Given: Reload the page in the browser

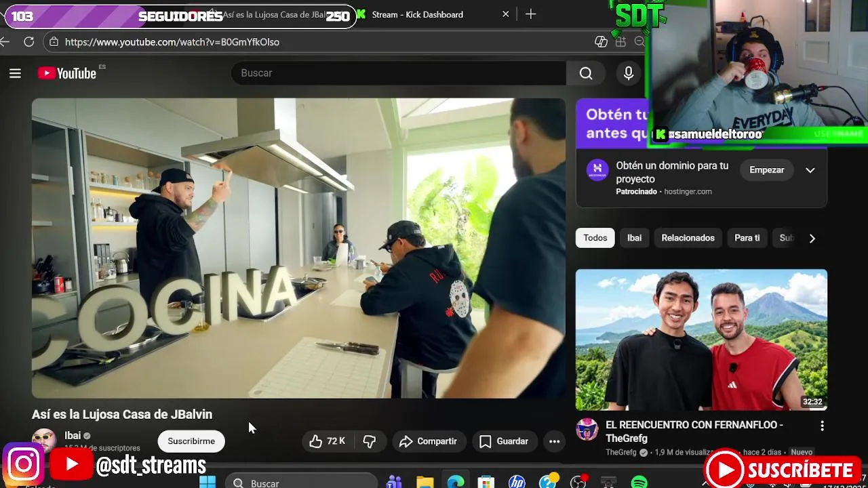Looking at the screenshot, I should 28,42.
